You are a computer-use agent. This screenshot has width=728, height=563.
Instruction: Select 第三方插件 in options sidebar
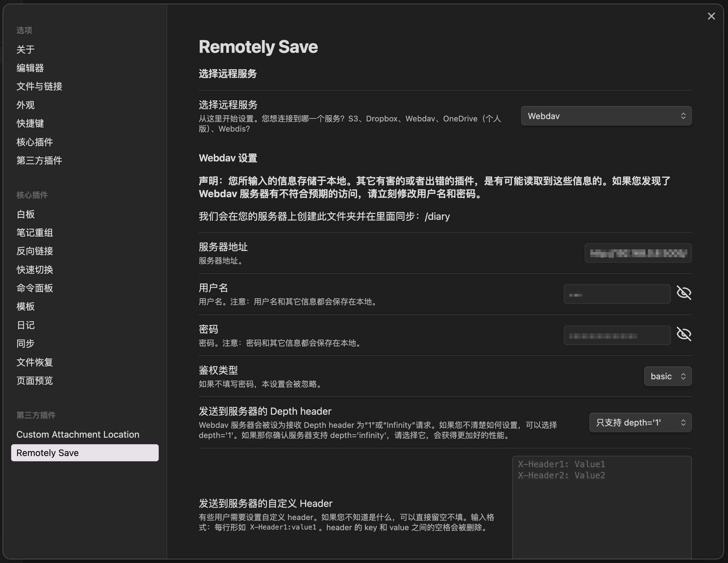click(39, 160)
